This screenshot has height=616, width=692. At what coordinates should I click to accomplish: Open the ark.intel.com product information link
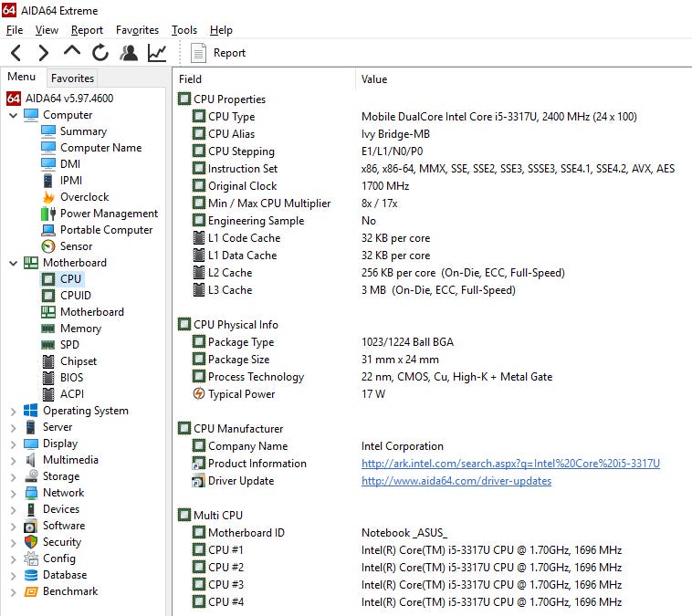[510, 464]
